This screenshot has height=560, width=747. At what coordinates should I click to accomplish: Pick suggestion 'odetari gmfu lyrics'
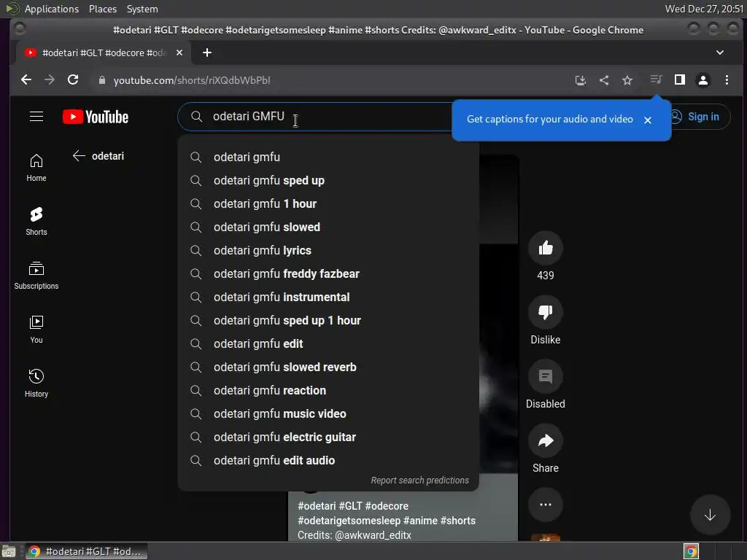point(328,250)
